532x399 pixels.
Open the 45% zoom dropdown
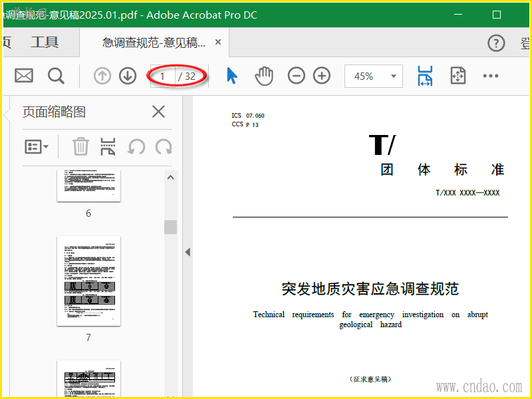point(374,76)
